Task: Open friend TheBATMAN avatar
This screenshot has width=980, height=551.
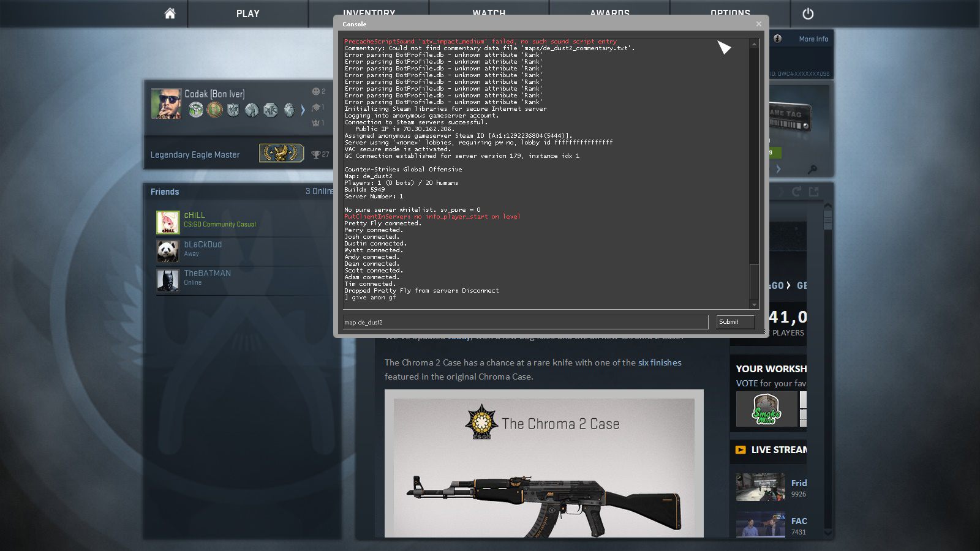Action: click(168, 280)
